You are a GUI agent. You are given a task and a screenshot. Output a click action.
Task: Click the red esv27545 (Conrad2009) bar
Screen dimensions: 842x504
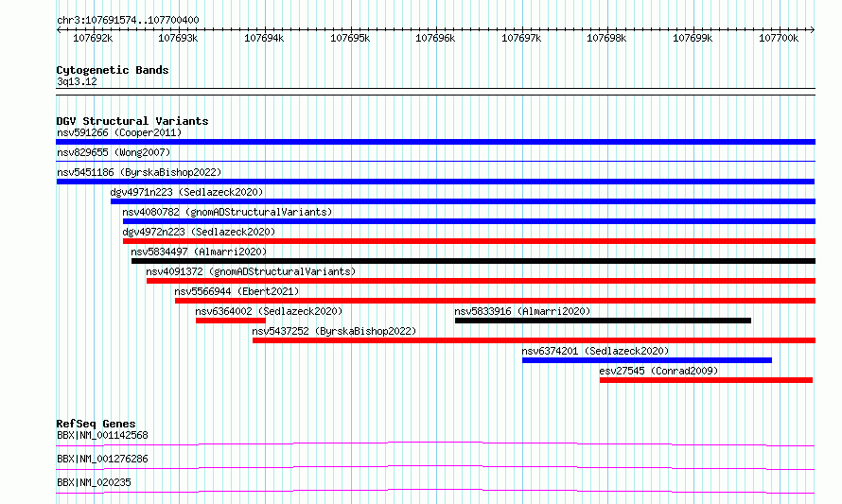point(706,380)
